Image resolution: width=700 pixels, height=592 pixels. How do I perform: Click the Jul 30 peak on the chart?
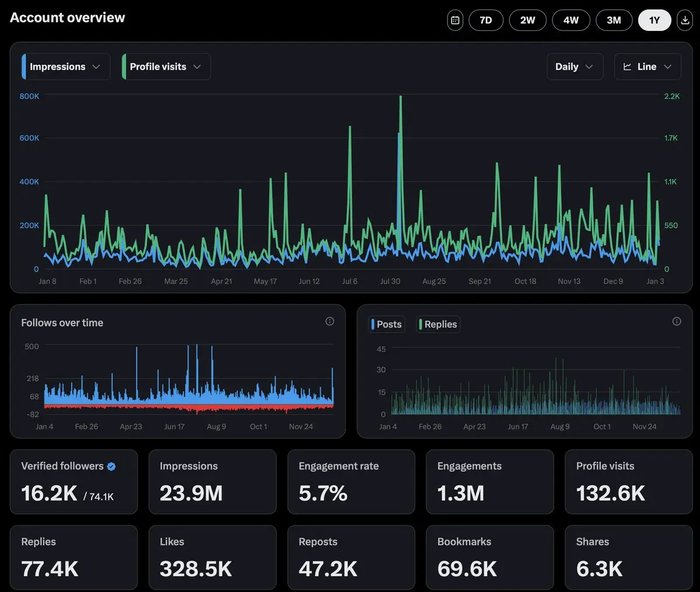point(400,98)
